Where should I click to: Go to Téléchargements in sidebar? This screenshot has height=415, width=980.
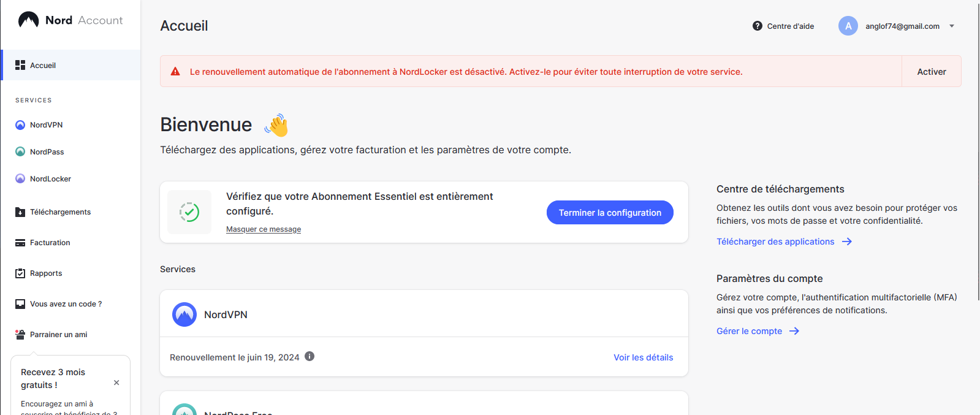point(60,212)
